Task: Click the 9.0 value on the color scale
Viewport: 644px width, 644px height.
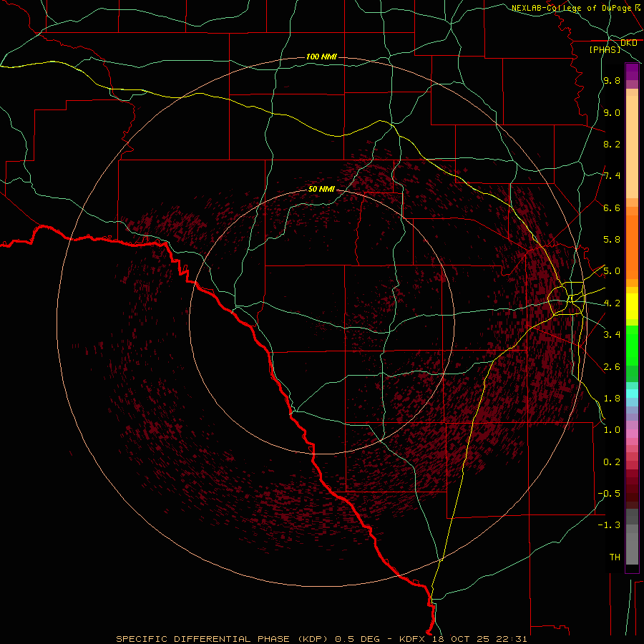Action: click(x=612, y=112)
